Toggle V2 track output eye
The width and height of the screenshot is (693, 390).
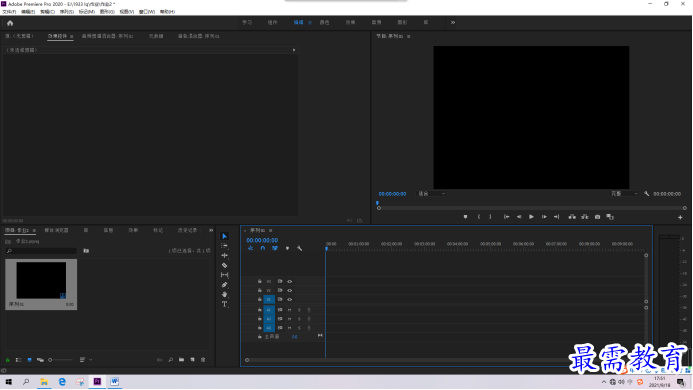(289, 291)
